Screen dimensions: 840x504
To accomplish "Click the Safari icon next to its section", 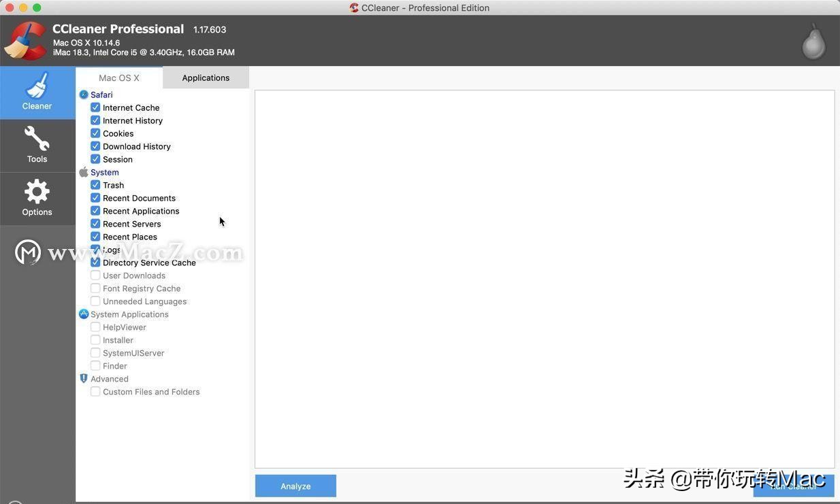I will pos(84,95).
